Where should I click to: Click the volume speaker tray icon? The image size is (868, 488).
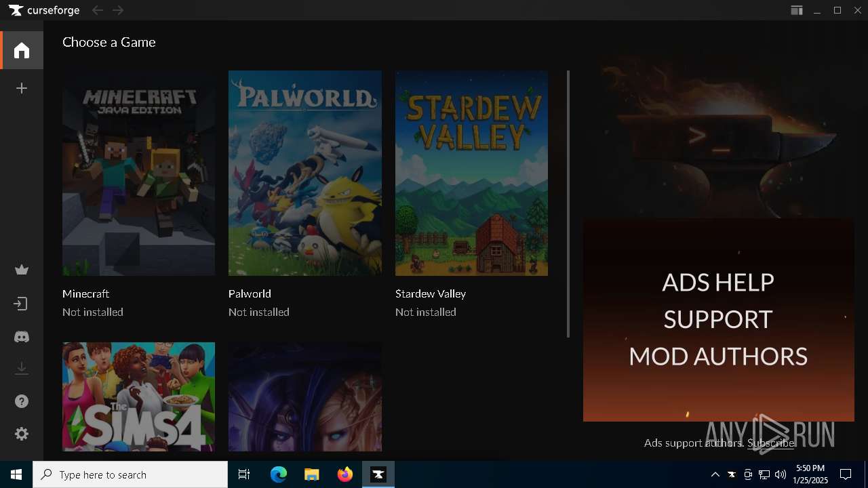coord(781,474)
